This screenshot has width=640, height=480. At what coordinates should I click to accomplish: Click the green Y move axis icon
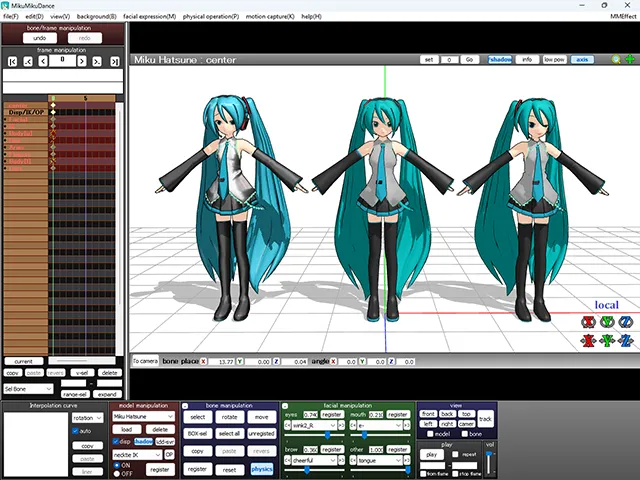[607, 340]
